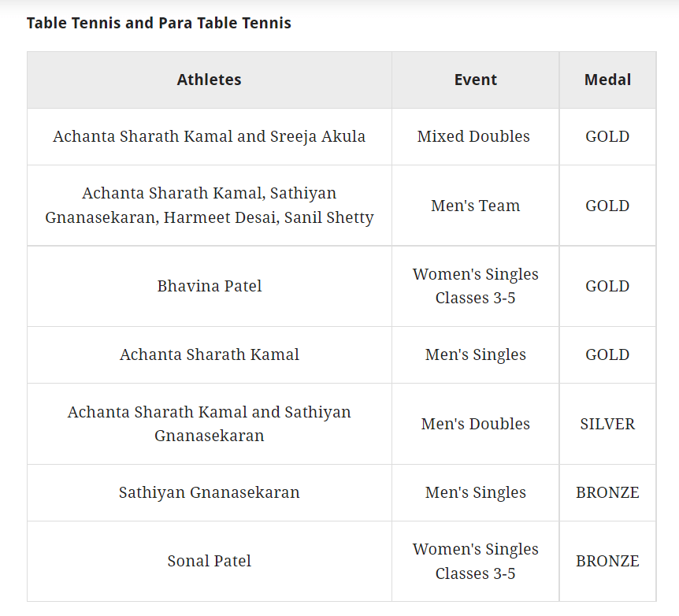Click the Medal column header

tap(607, 80)
